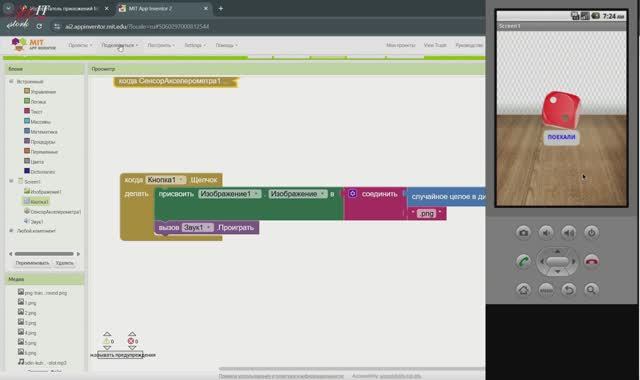640x380 pixels.
Task: Click the gear mutator on соединить block
Action: click(x=353, y=193)
